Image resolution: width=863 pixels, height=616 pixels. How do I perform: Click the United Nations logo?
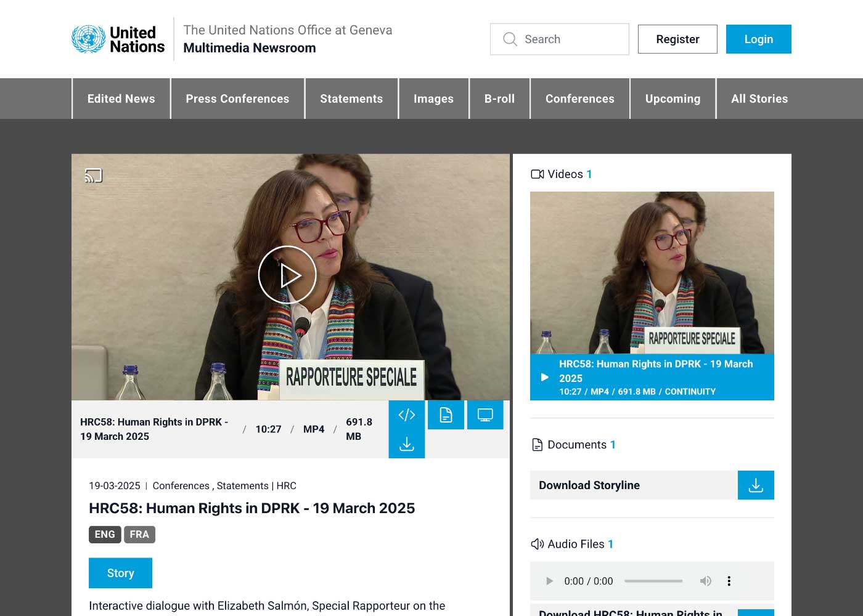coord(118,39)
